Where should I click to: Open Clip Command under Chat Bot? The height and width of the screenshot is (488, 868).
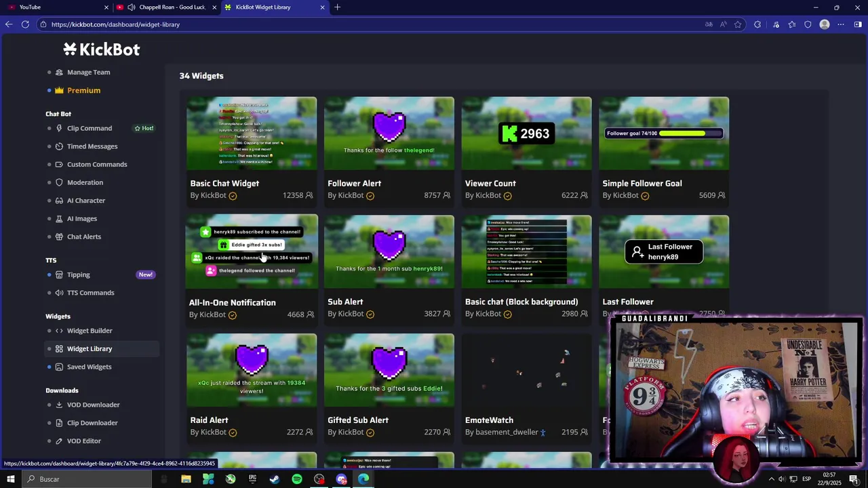90,128
